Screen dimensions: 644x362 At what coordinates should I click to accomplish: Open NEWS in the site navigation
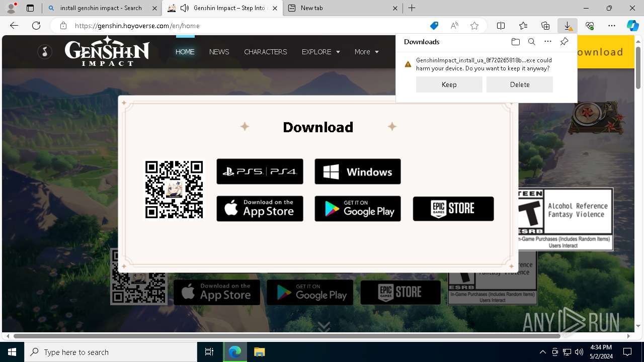219,52
